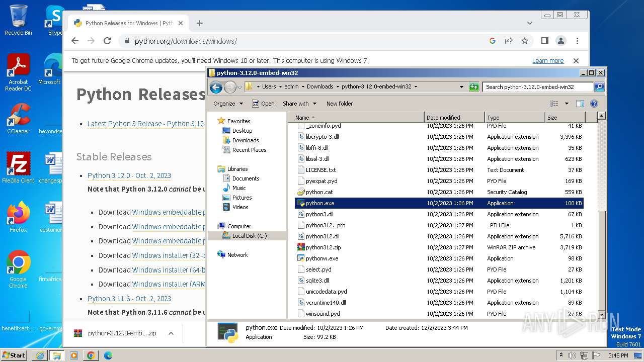Open Python 3.11.6 release link

(129, 299)
